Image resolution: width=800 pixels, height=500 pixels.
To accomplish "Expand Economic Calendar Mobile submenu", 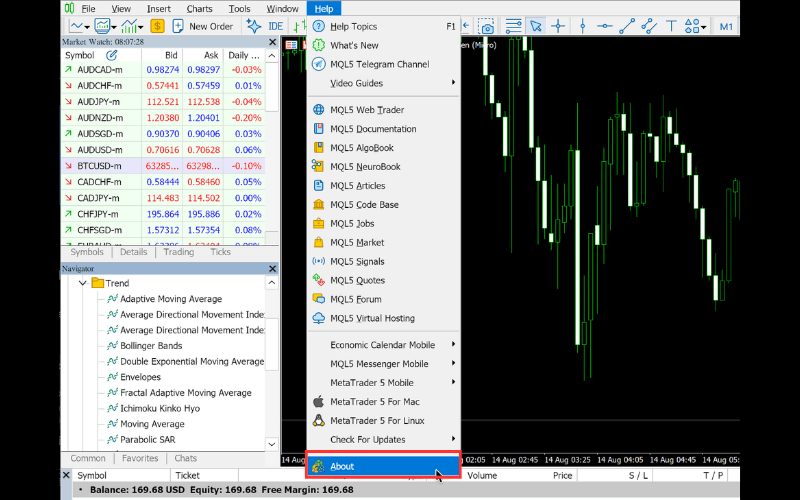I will [384, 345].
